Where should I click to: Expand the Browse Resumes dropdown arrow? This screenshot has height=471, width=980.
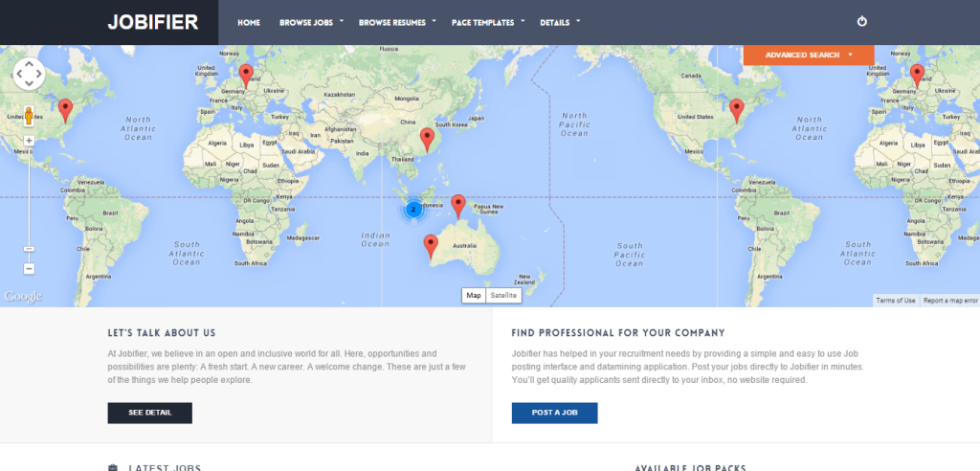[x=434, y=21]
